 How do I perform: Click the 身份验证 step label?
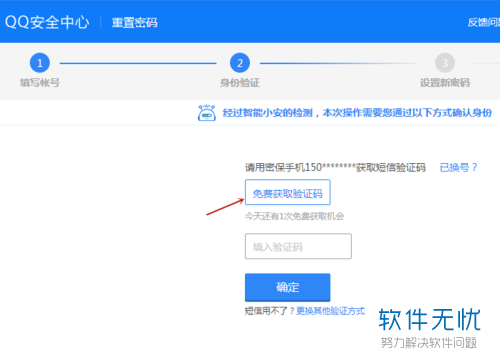240,83
